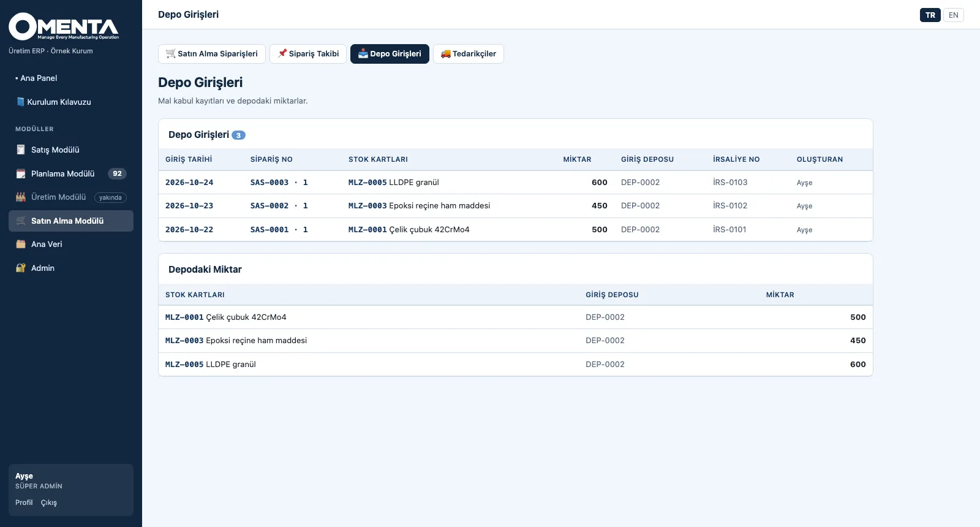The width and height of the screenshot is (980, 527).
Task: Click order number SAS-0001
Action: [269, 230]
